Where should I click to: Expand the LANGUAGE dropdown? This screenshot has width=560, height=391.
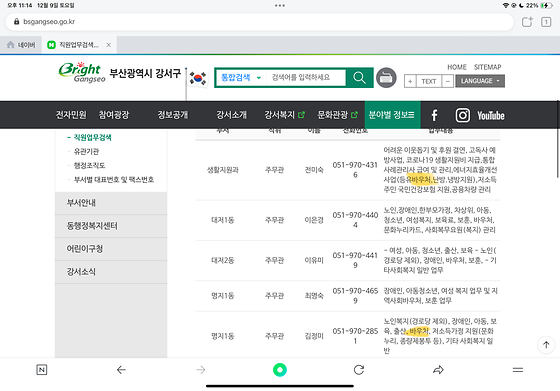(480, 81)
